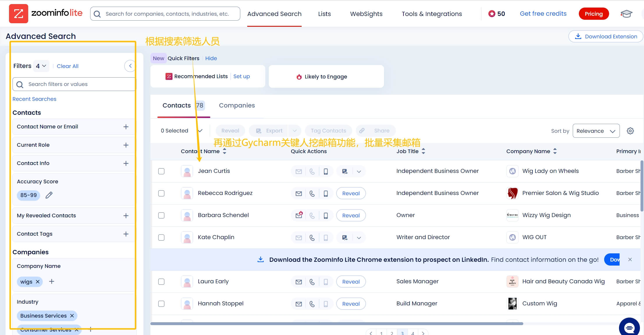Open the WebSights nav tab

point(366,14)
